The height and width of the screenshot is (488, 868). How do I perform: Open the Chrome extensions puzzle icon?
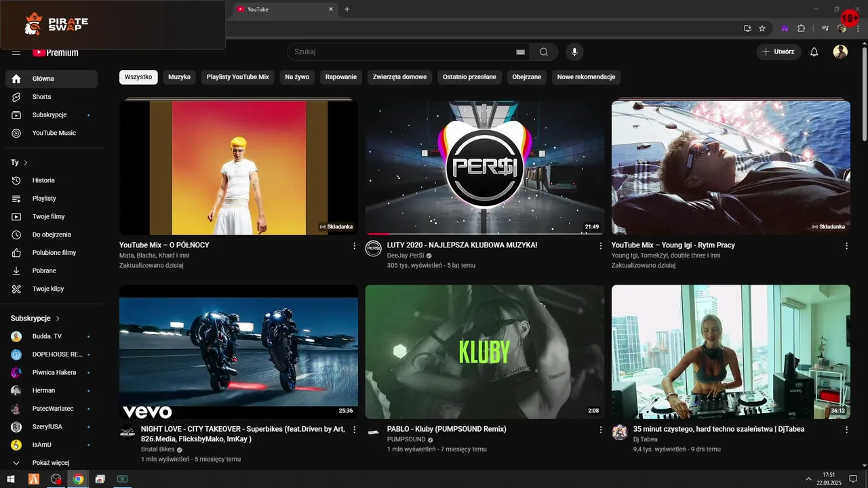pyautogui.click(x=801, y=28)
